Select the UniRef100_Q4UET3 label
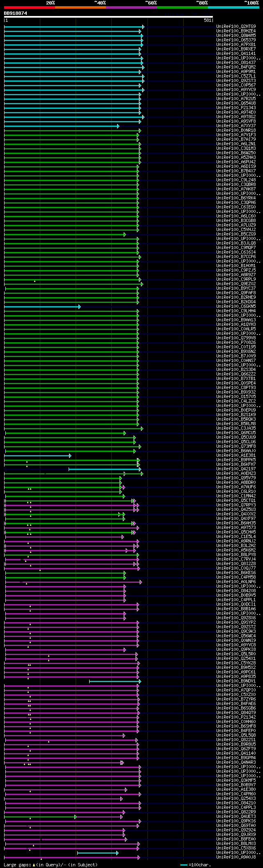263x868 pixels. [236, 816]
